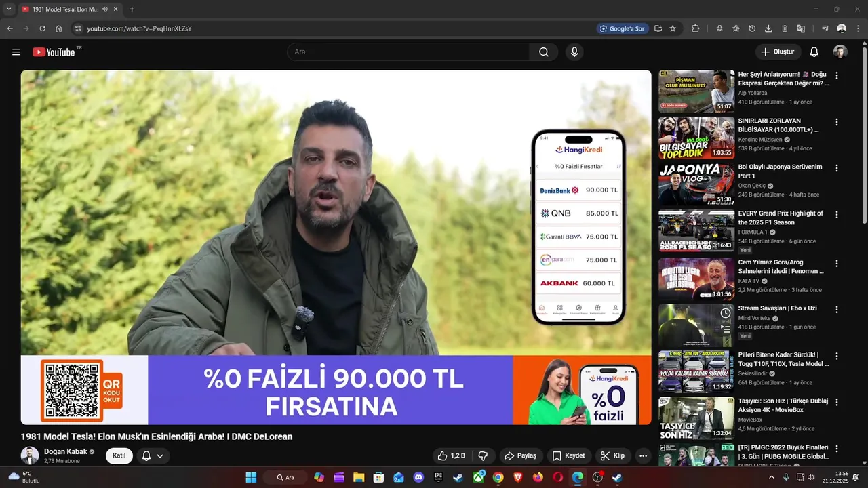Screen dimensions: 868x488
Task: Open options for Stream Savaşları video
Action: [837, 310]
